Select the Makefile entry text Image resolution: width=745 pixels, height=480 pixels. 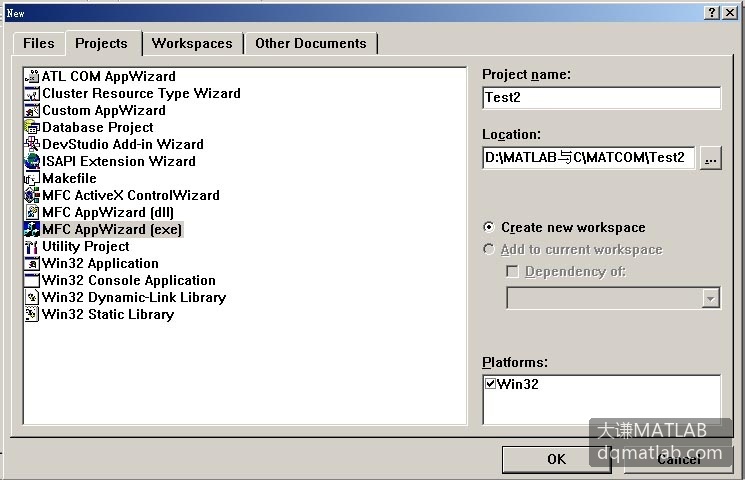point(69,179)
